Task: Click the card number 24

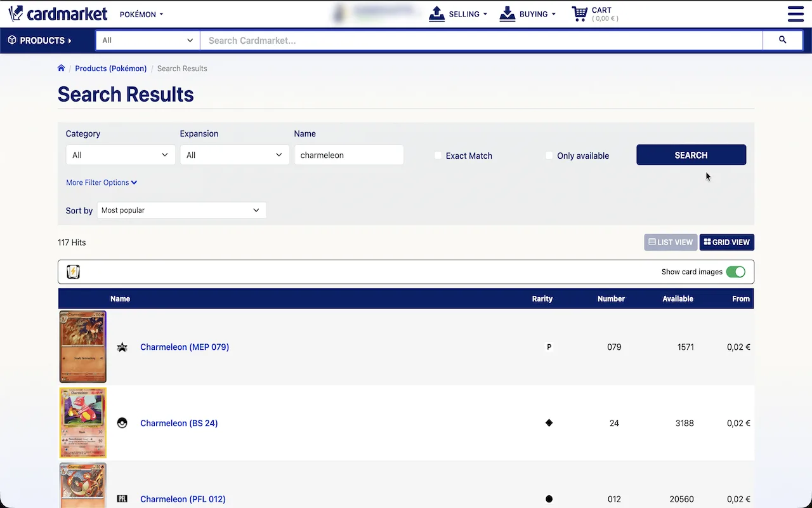Action: 614,423
